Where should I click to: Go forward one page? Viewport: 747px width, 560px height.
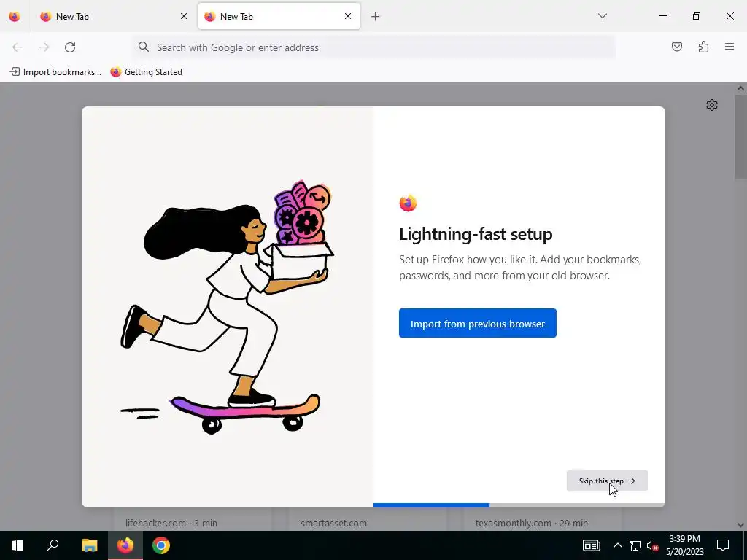pos(44,47)
